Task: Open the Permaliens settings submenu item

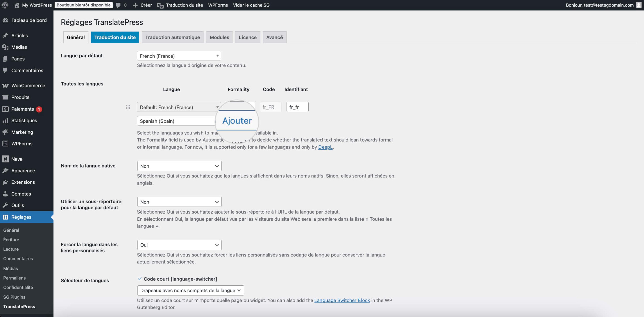Action: tap(14, 278)
